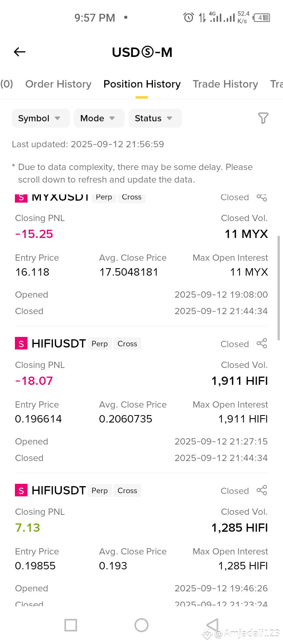Tap the Android back triangle button
This screenshot has width=283, height=644.
coord(212,625)
